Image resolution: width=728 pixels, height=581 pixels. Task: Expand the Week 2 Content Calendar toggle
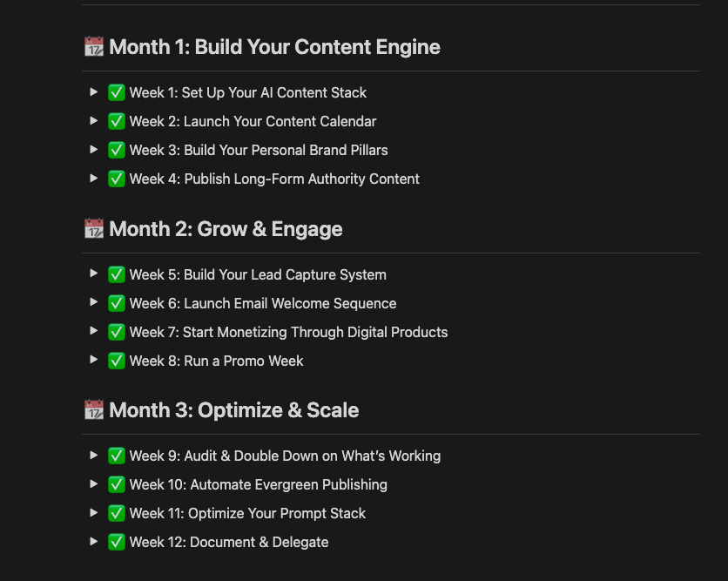coord(93,121)
